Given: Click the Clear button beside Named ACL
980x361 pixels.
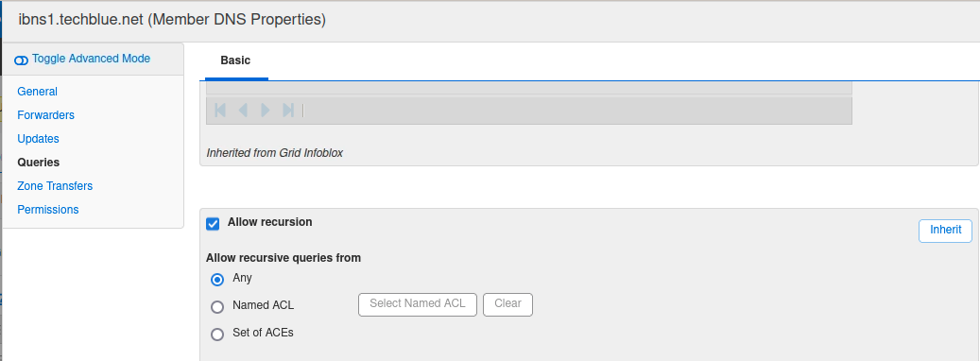Looking at the screenshot, I should [507, 305].
